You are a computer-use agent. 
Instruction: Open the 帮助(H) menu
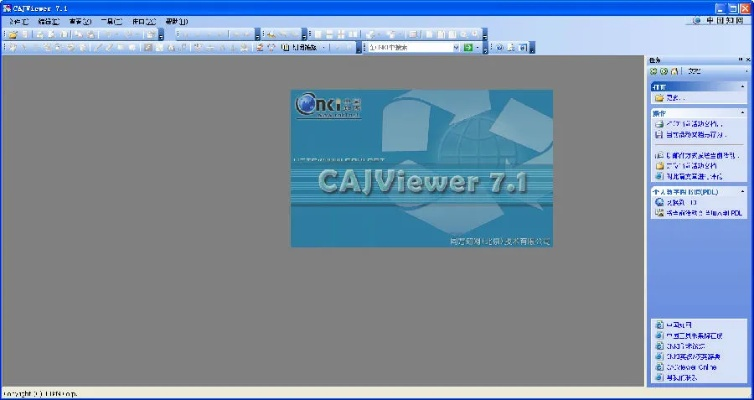click(176, 22)
